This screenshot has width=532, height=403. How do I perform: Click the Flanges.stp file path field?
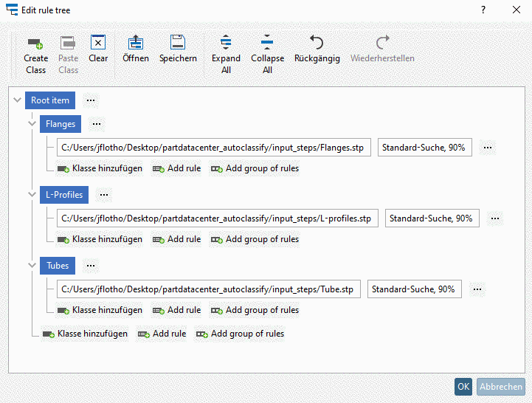click(214, 148)
